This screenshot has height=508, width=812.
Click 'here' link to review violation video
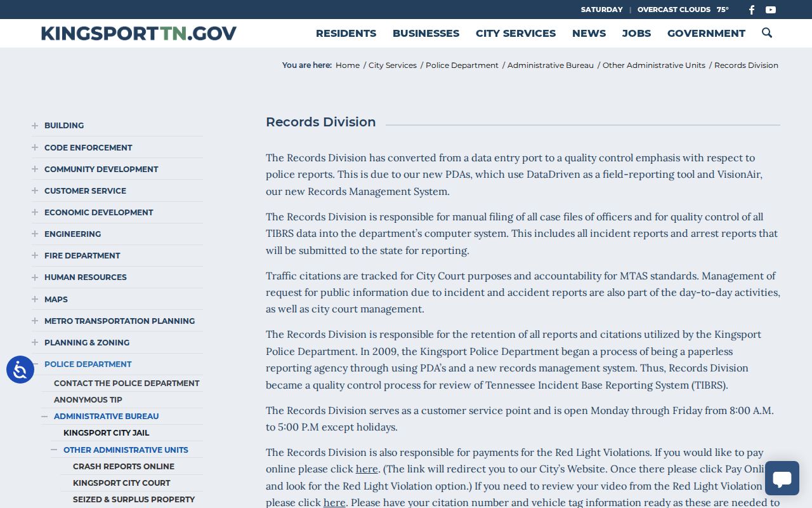click(x=334, y=502)
